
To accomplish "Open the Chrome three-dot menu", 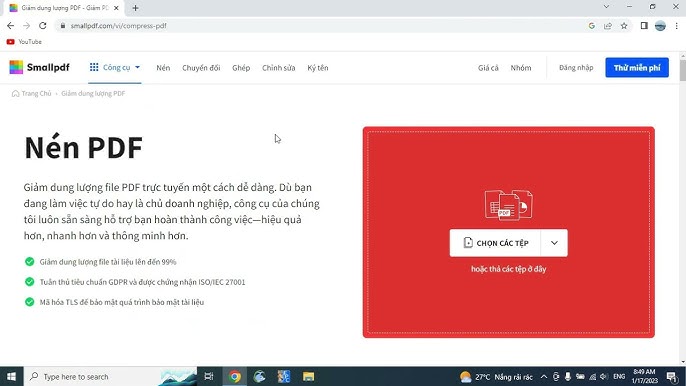I will [676, 26].
